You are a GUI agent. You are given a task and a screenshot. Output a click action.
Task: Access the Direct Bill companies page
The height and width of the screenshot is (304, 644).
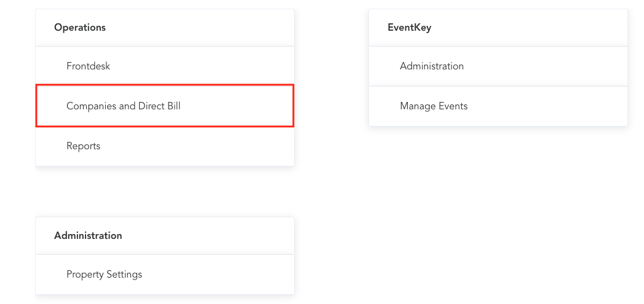[x=124, y=106]
